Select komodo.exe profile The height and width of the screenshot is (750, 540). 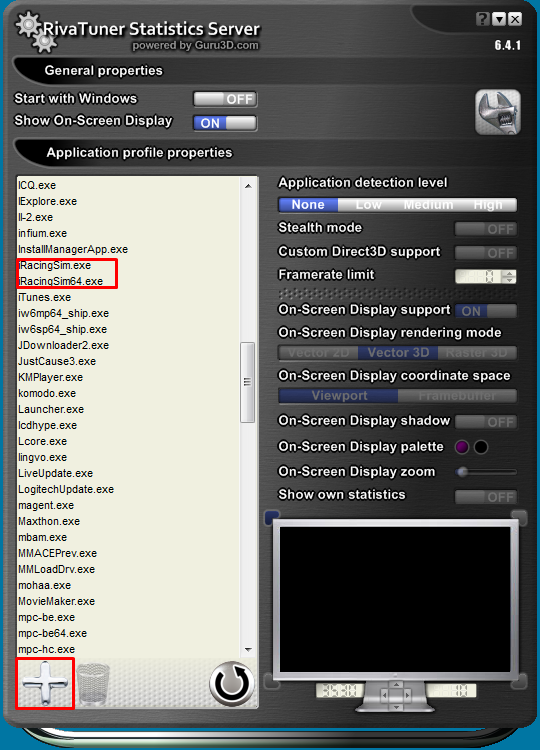47,394
